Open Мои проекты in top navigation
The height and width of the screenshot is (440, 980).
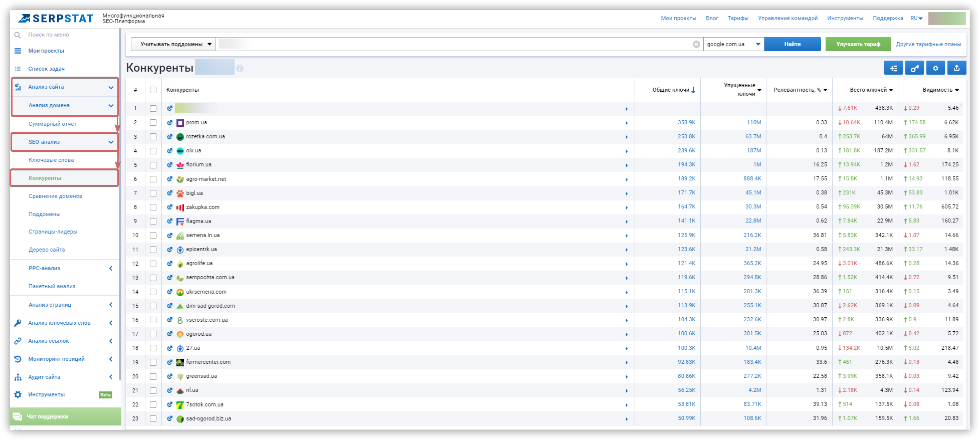(678, 18)
